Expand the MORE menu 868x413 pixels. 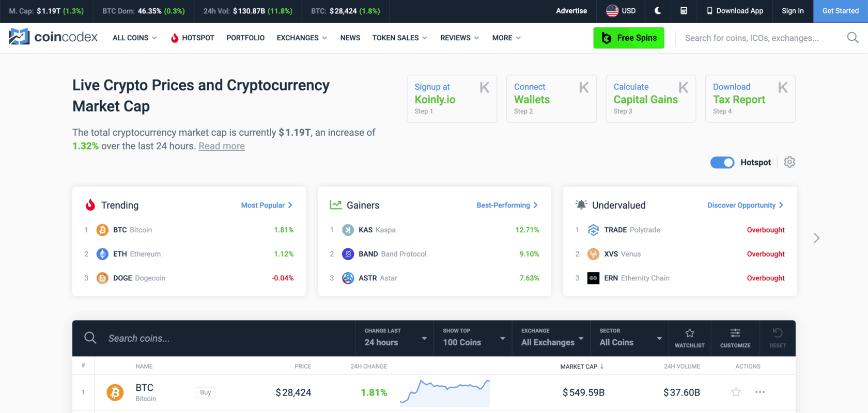(x=506, y=38)
